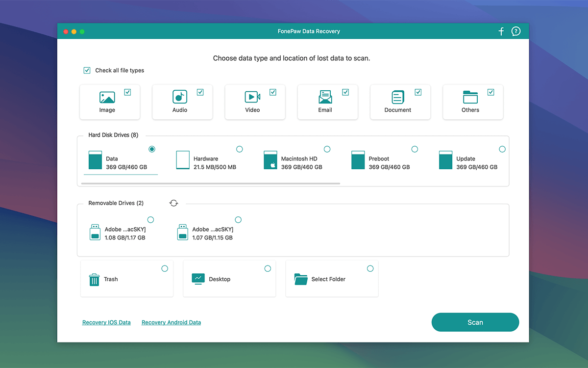The height and width of the screenshot is (368, 588).
Task: Open the Recovery Android Data link
Action: [171, 322]
